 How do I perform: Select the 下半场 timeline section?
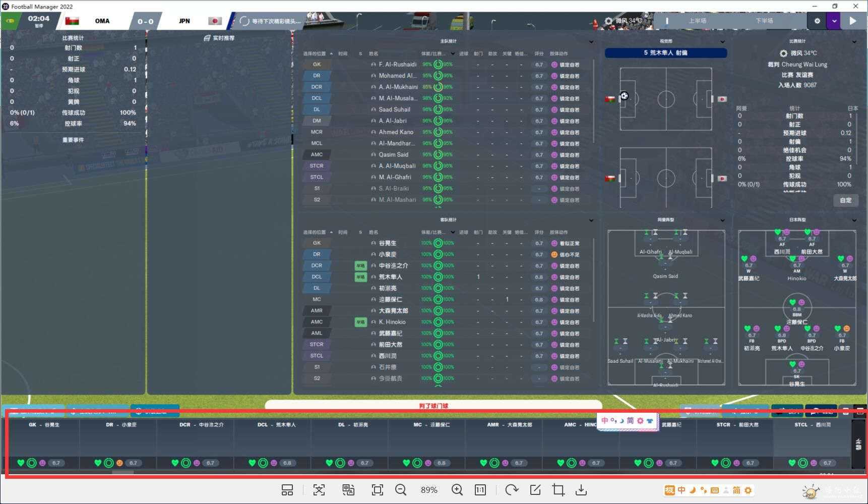click(764, 21)
